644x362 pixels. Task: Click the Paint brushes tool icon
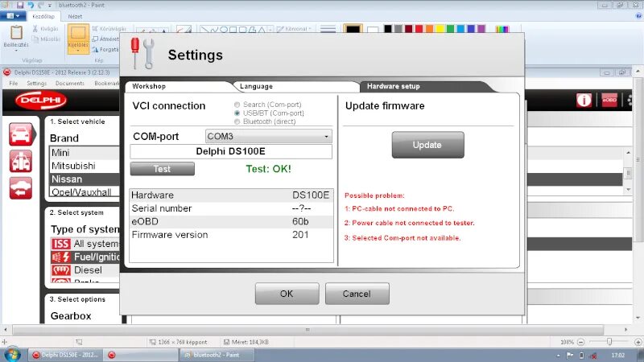(184, 30)
